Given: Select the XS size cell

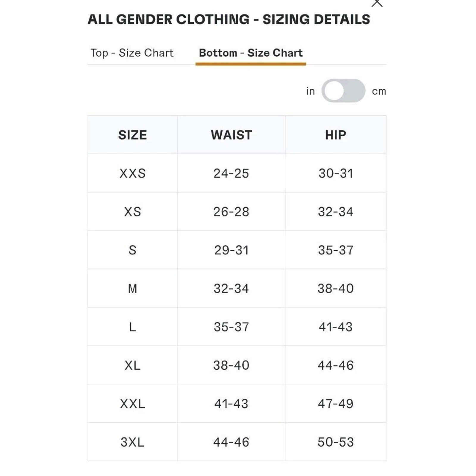Looking at the screenshot, I should 132,212.
